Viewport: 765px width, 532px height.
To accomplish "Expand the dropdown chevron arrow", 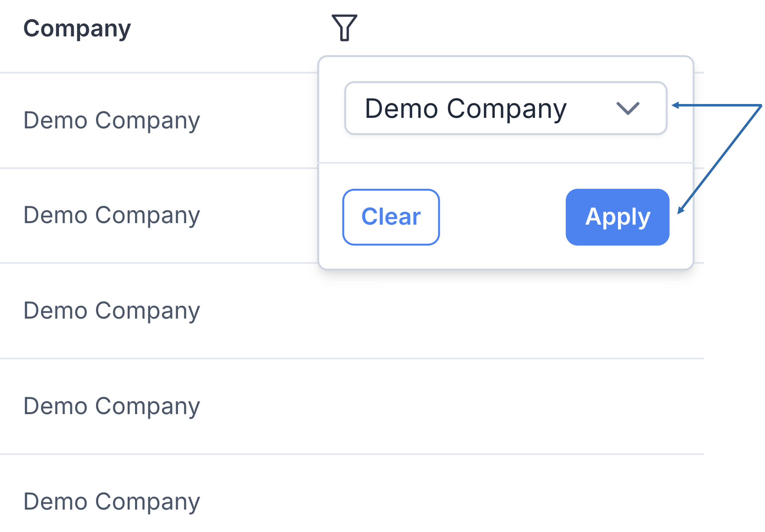I will [x=628, y=108].
